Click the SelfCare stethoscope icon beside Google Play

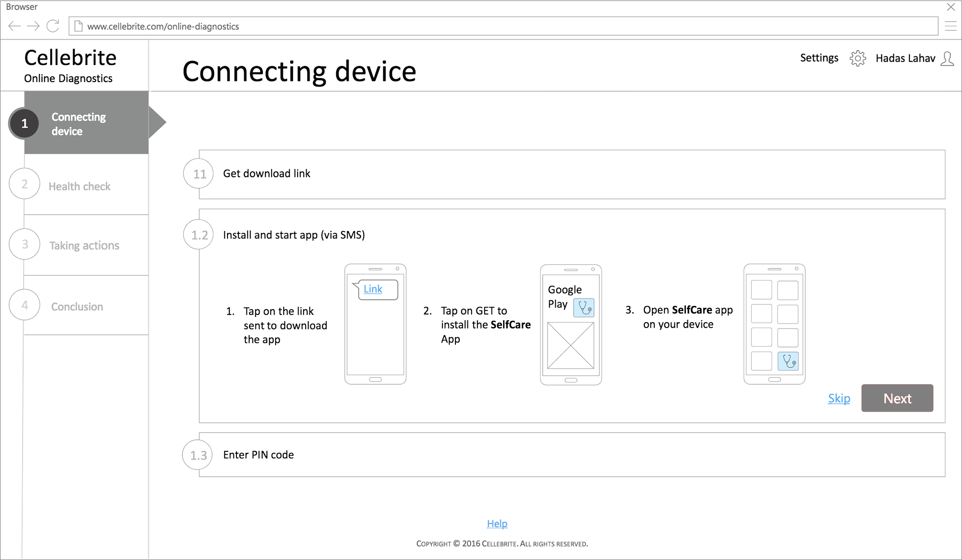coord(584,307)
